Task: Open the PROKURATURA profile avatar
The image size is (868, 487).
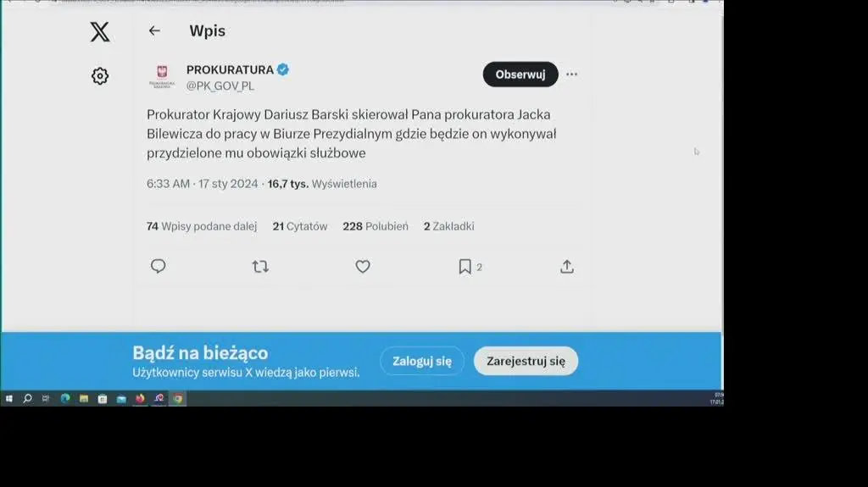Action: tap(161, 76)
